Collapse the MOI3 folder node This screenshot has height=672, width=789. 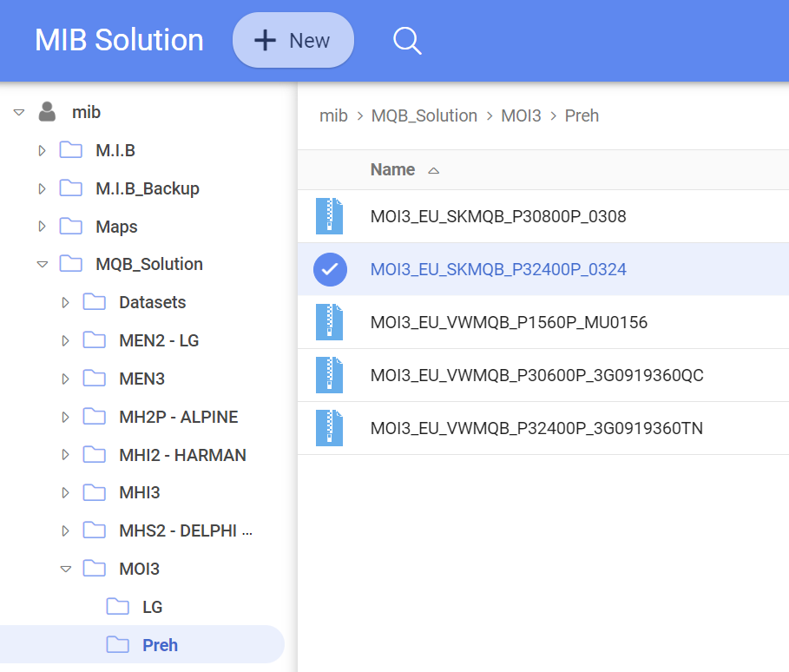tap(65, 570)
